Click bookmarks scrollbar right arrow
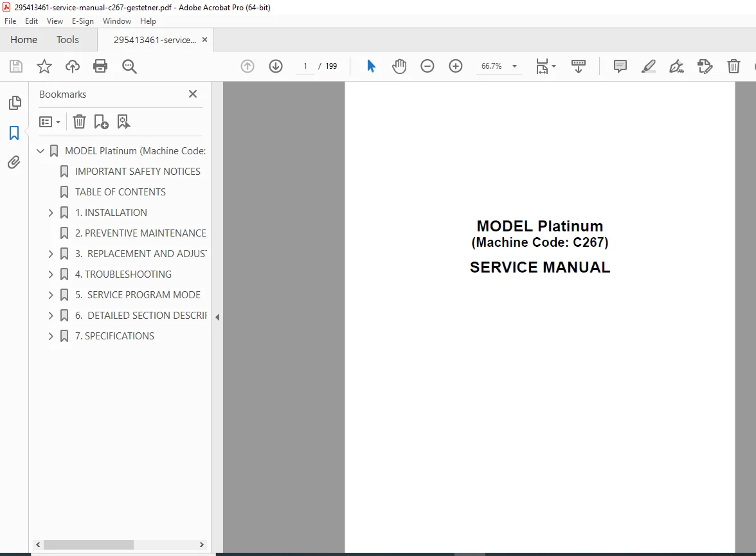Image resolution: width=756 pixels, height=556 pixels. 202,545
